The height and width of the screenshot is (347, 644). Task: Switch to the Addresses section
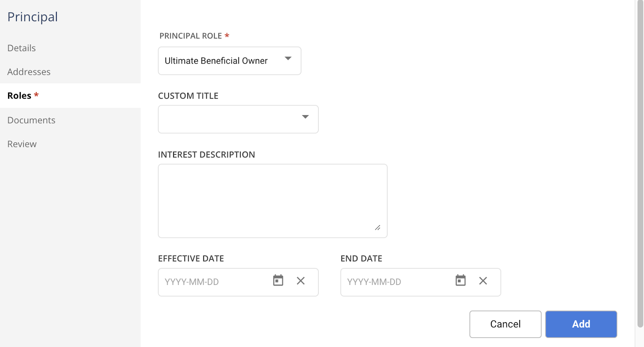(x=29, y=72)
